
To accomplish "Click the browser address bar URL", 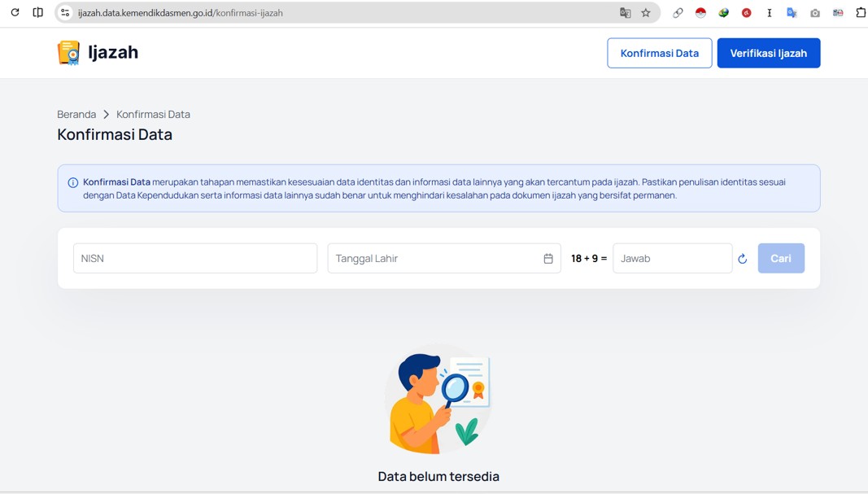I will coord(180,13).
